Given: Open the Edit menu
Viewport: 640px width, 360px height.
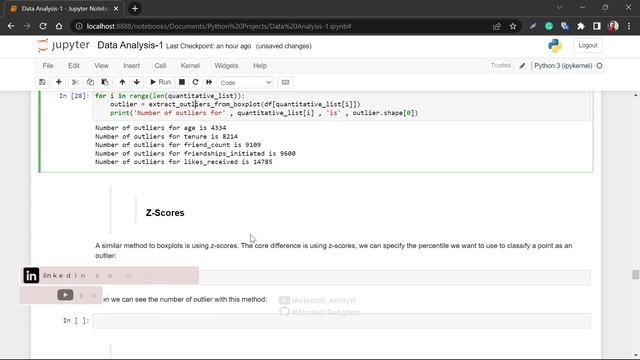Looking at the screenshot, I should [74, 66].
